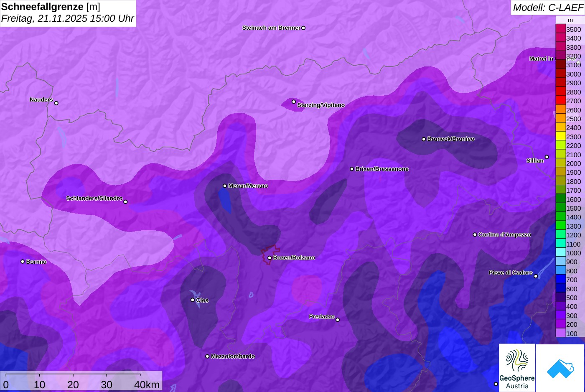Click the Steinach am Brenner city marker
This screenshot has width=585, height=392.
pyautogui.click(x=303, y=28)
